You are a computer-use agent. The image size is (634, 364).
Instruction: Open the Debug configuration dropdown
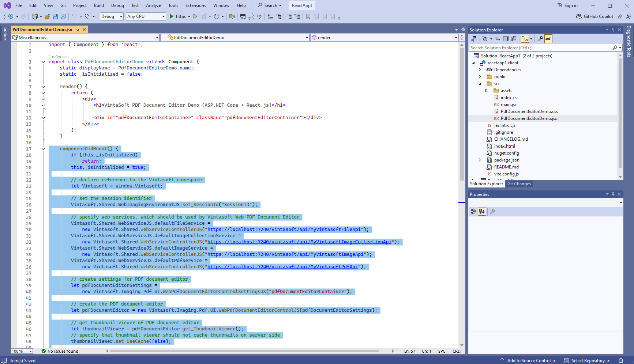(x=112, y=16)
